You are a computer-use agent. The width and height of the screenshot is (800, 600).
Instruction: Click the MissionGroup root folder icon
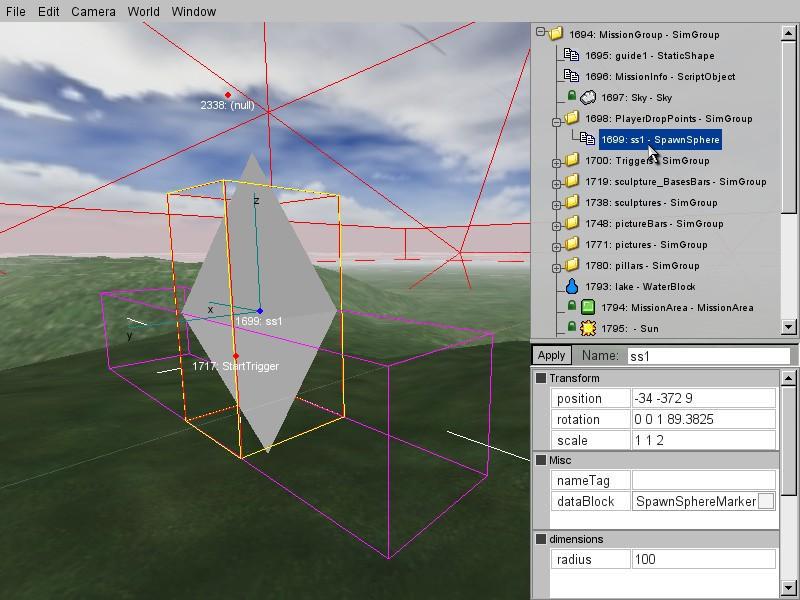click(x=556, y=35)
